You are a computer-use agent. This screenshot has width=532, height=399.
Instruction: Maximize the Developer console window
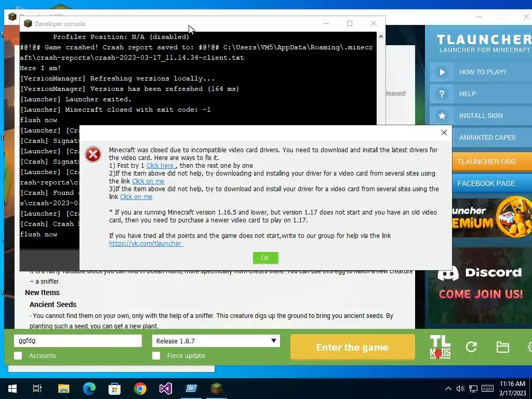click(350, 23)
